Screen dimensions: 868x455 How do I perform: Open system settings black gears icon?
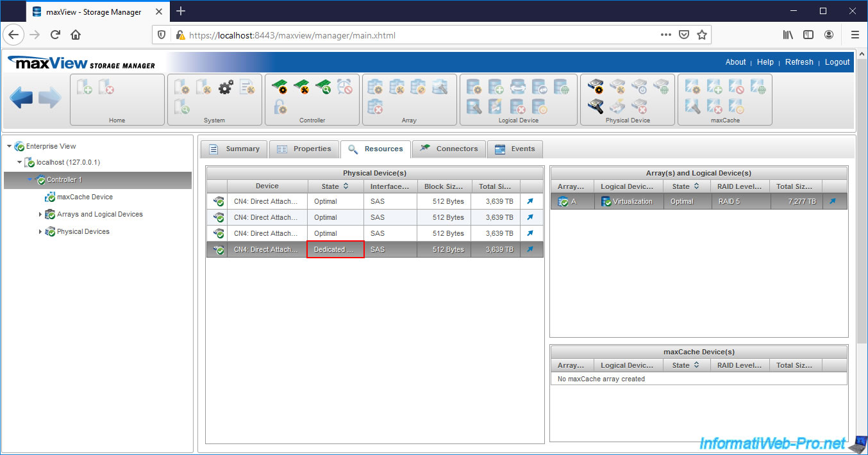coord(226,87)
